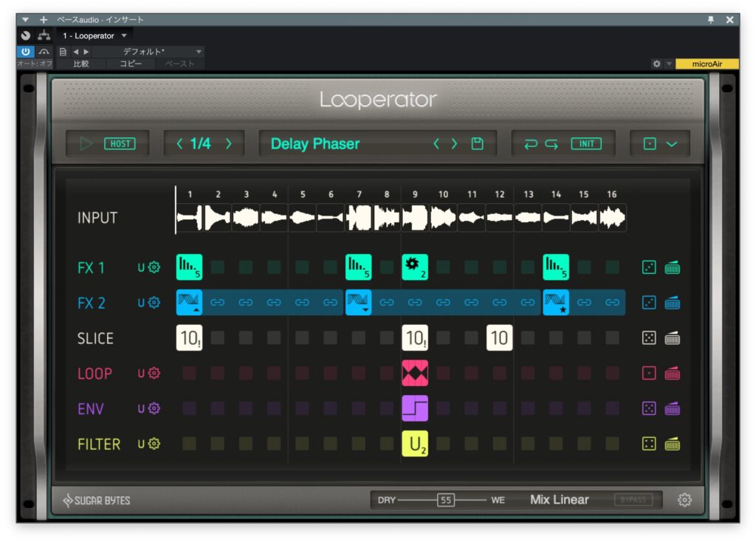This screenshot has width=756, height=542.
Task: Save the Delay Phaser preset with the disk icon
Action: [477, 143]
